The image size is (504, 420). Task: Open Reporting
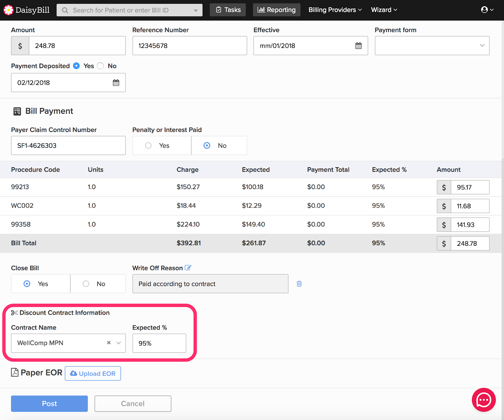point(277,10)
